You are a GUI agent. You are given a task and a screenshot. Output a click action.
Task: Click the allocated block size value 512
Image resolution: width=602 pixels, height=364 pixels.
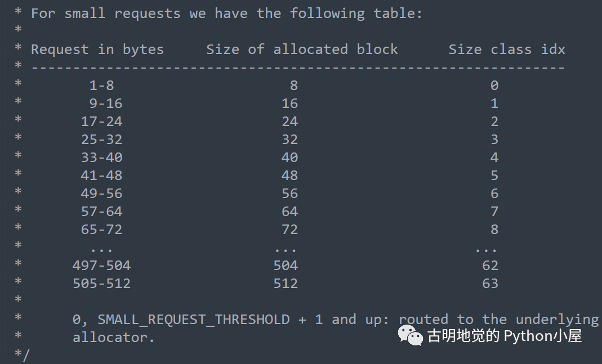click(x=286, y=284)
